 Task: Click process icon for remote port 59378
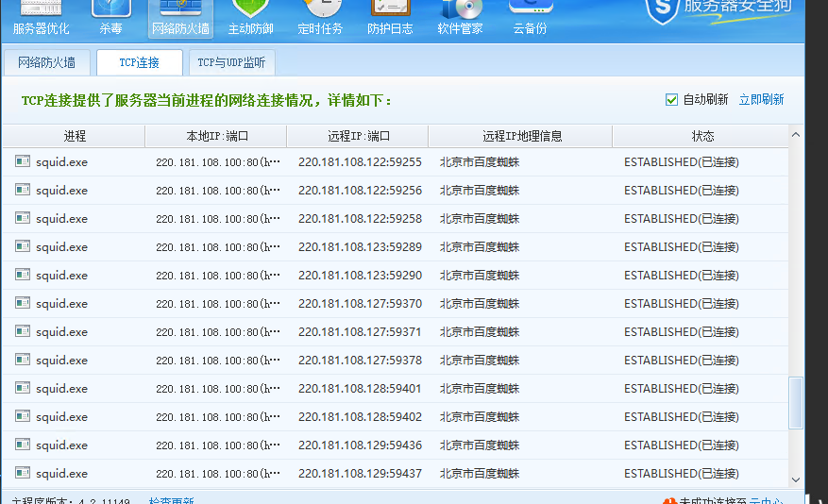22,360
